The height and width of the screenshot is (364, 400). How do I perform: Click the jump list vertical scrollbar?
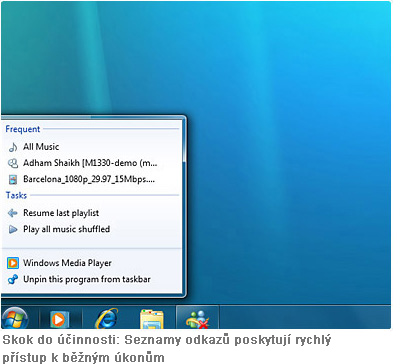[184, 140]
